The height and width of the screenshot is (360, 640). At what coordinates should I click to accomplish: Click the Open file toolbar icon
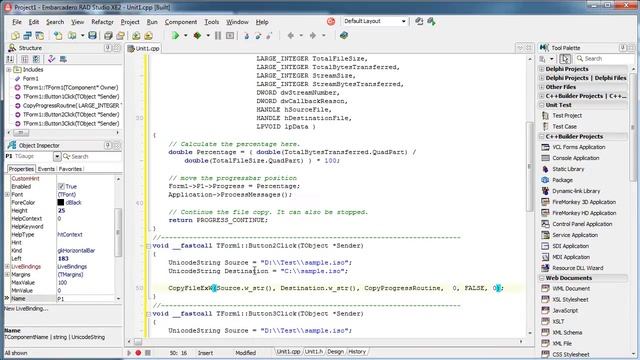tap(72, 36)
